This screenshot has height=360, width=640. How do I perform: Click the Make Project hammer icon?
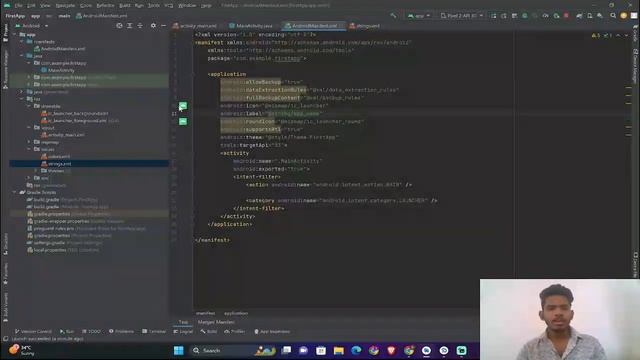[393, 16]
